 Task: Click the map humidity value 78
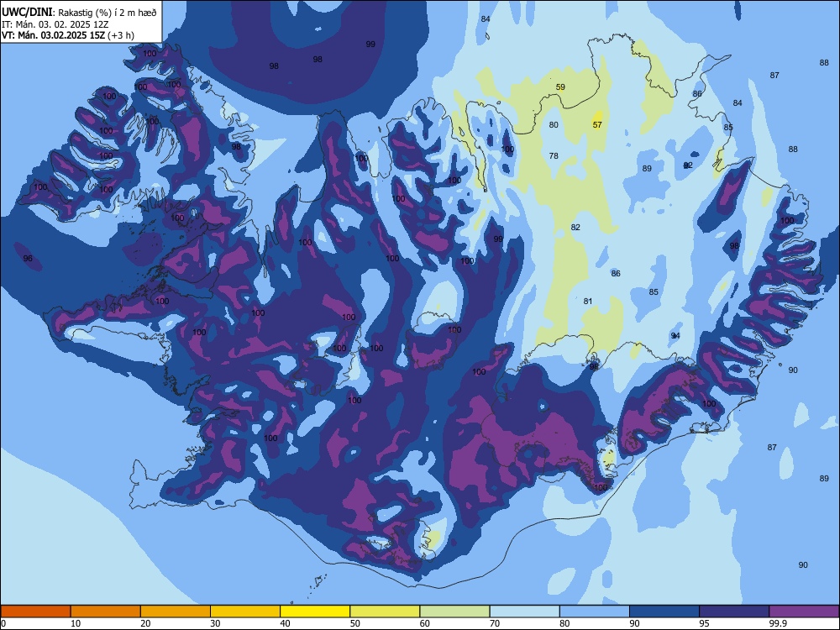554,156
